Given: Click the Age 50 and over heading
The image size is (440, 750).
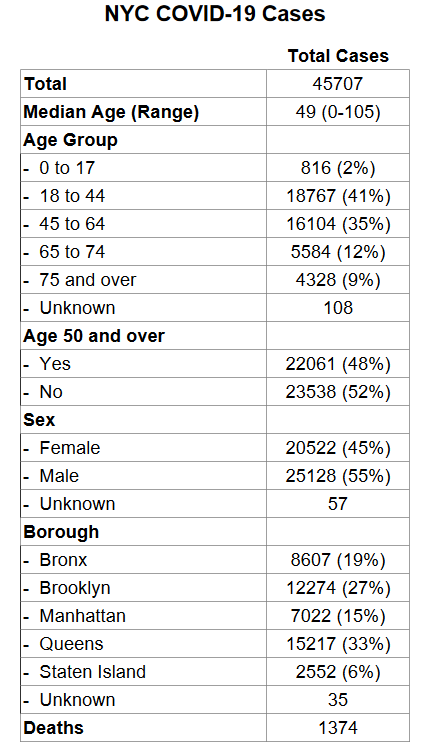Looking at the screenshot, I should 94,336.
